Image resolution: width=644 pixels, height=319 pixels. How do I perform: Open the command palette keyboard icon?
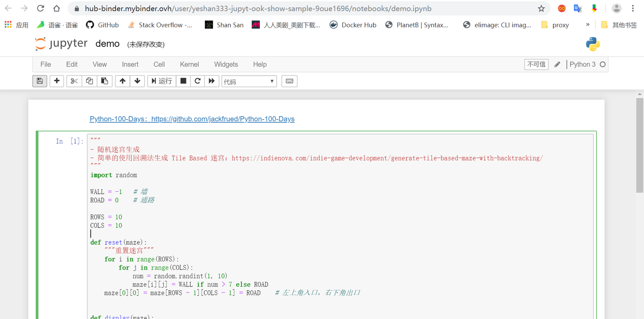click(289, 81)
